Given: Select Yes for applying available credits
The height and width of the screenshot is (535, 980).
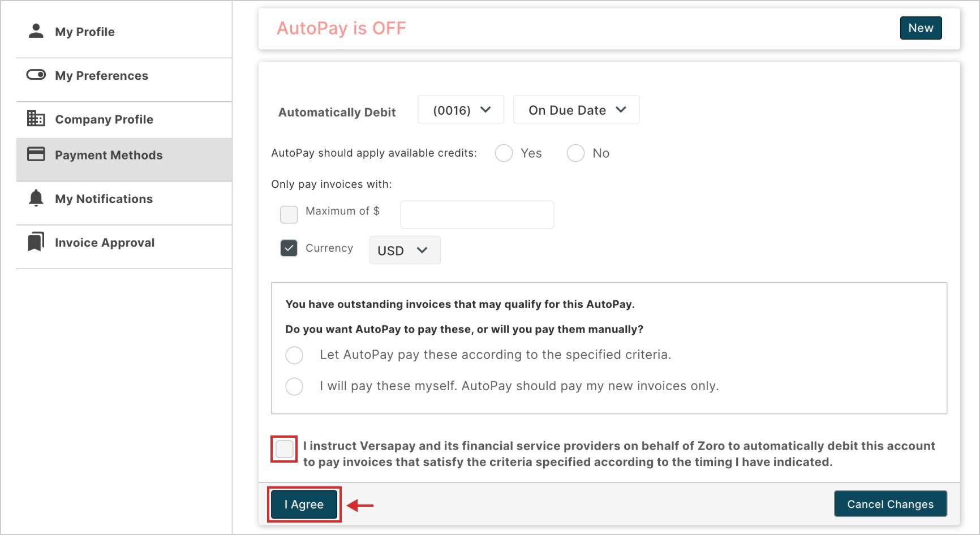Looking at the screenshot, I should tap(504, 153).
